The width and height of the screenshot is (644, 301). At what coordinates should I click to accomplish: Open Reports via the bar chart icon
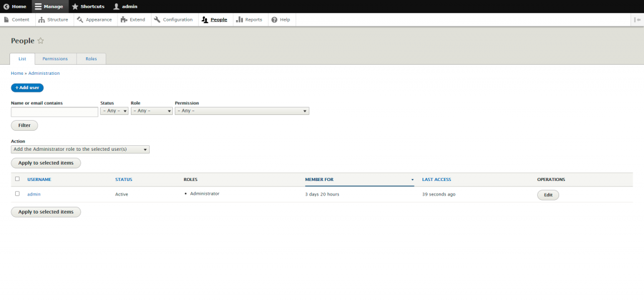[x=240, y=19]
